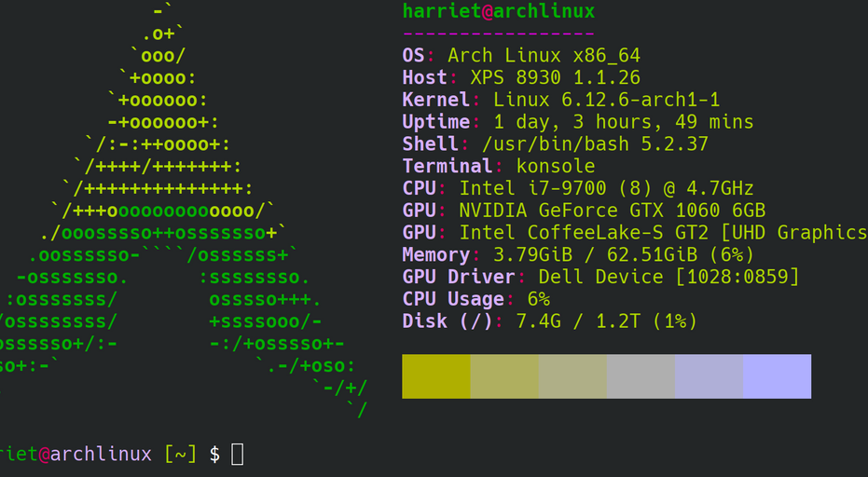Select the lavender rightmost color block
Image resolution: width=868 pixels, height=477 pixels.
click(x=778, y=376)
